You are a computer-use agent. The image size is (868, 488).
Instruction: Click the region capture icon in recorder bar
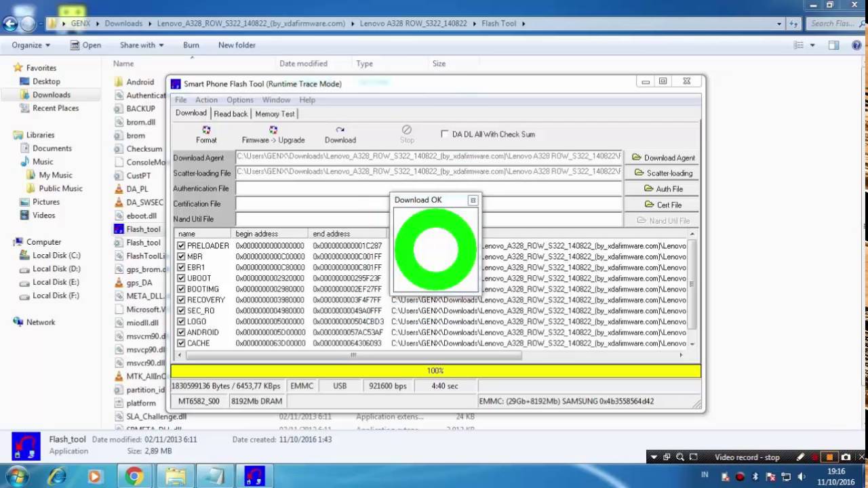pos(694,457)
